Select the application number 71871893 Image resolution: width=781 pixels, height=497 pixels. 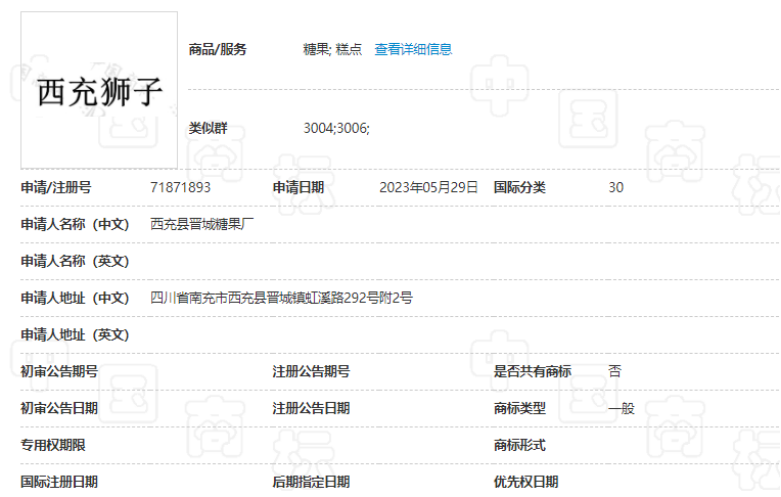(x=180, y=187)
